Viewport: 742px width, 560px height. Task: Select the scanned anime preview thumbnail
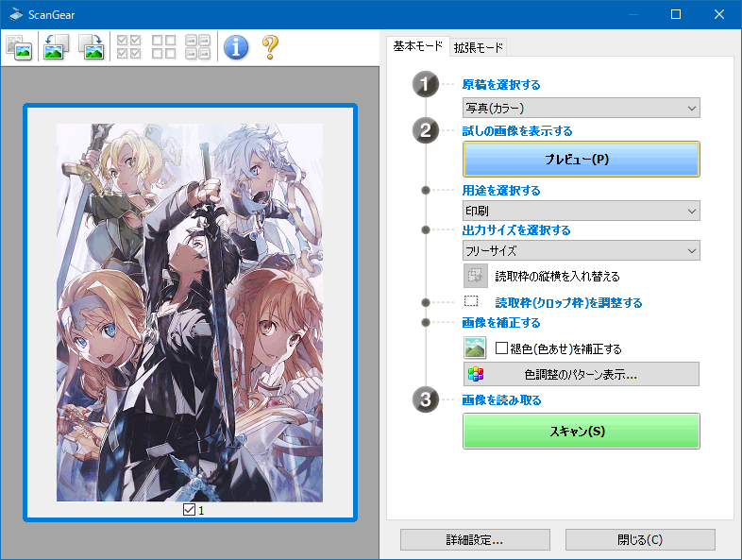(x=190, y=313)
